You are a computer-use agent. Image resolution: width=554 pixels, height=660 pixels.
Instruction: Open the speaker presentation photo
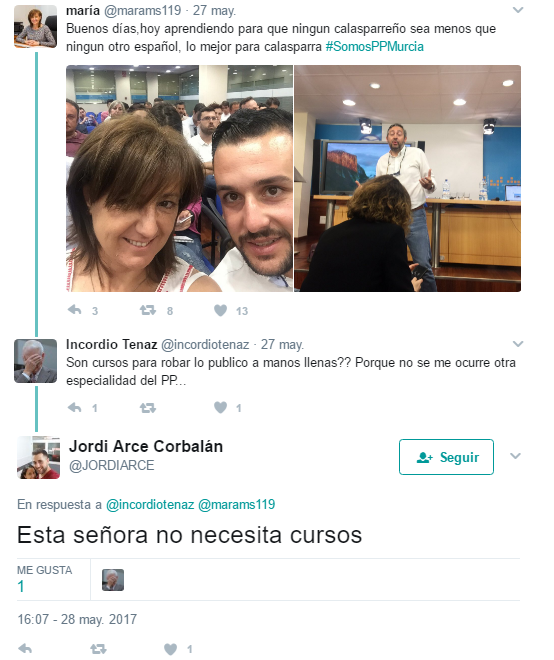(x=408, y=178)
